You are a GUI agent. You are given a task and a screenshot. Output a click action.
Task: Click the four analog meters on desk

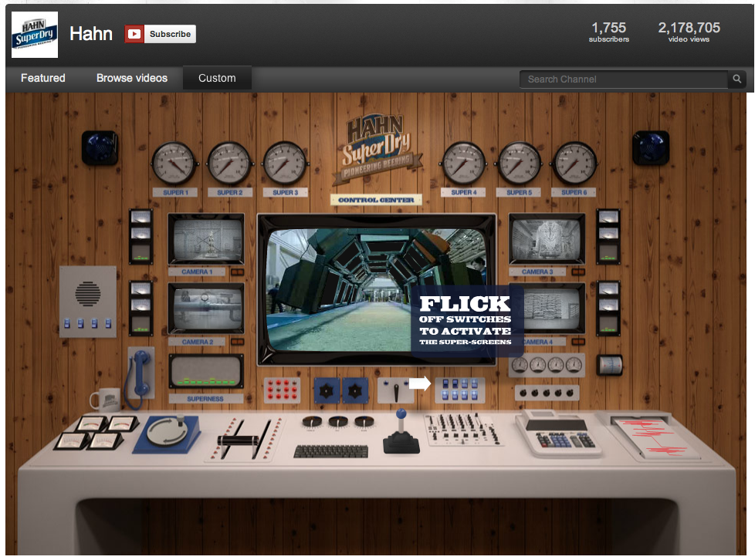coord(95,433)
